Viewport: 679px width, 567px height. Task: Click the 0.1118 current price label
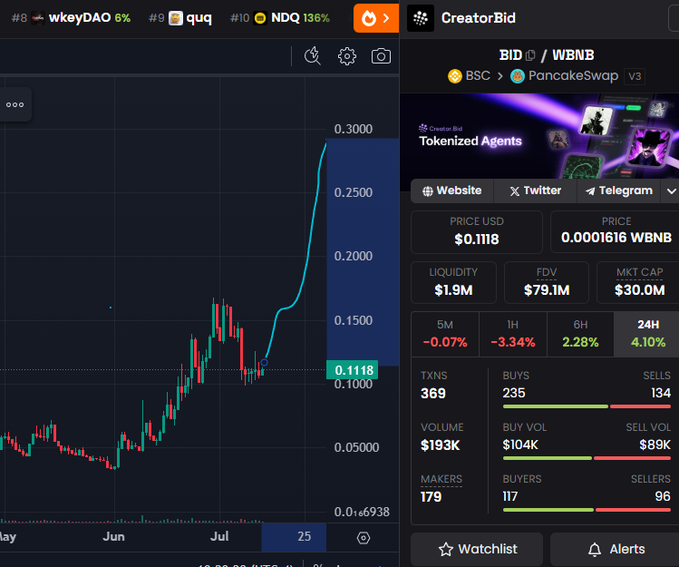352,370
